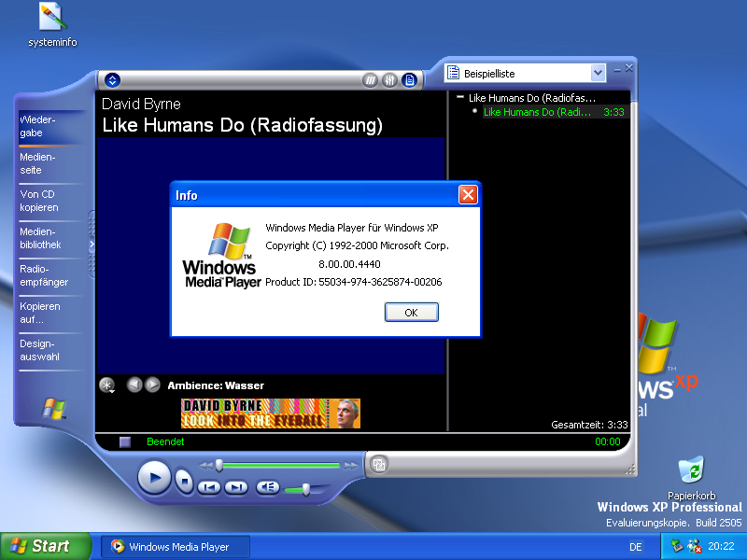The width and height of the screenshot is (747, 560).
Task: Open the Kopieren auf... tab
Action: pos(50,313)
